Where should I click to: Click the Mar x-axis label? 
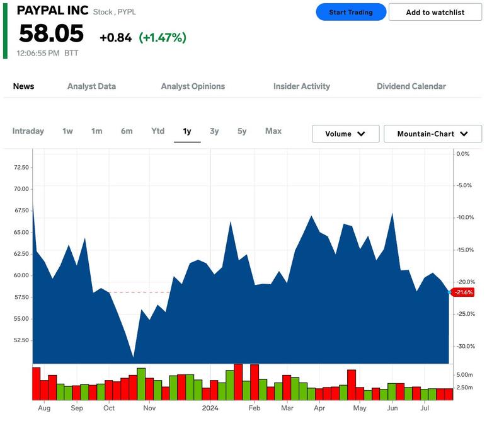click(287, 408)
